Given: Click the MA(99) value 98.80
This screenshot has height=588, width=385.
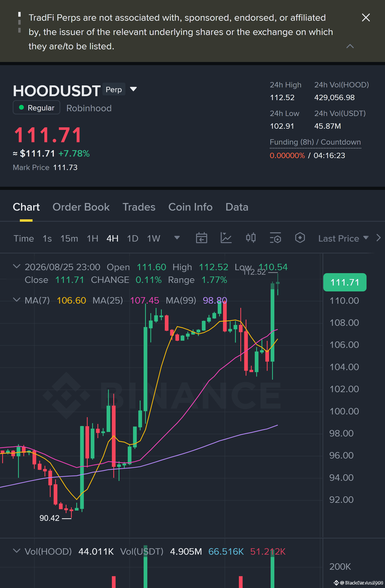Looking at the screenshot, I should coord(215,300).
